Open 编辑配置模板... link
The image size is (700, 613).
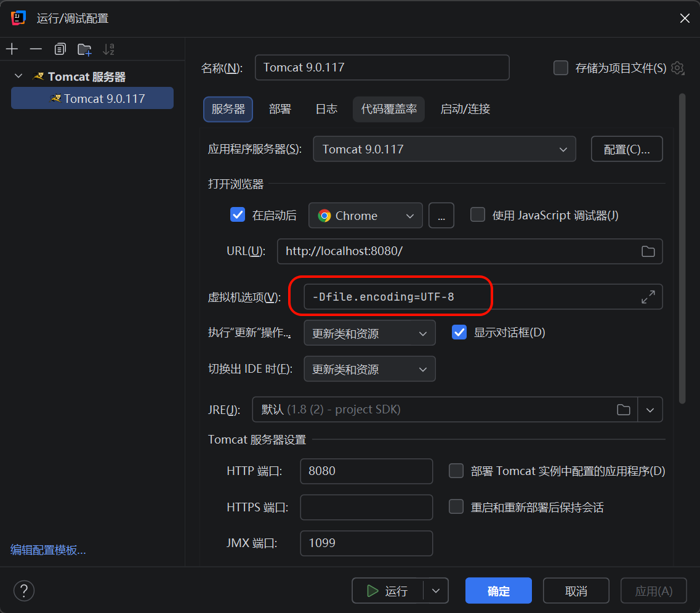[x=48, y=550]
